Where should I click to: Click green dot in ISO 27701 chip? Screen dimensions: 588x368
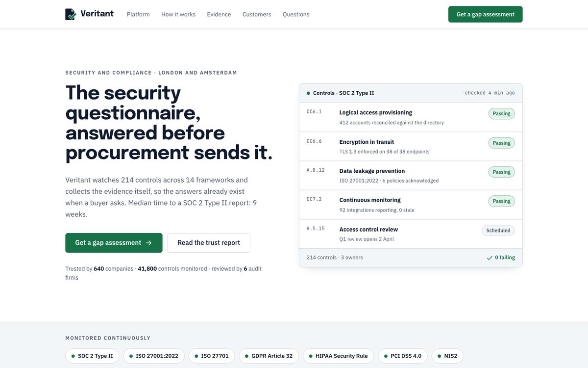[196, 356]
